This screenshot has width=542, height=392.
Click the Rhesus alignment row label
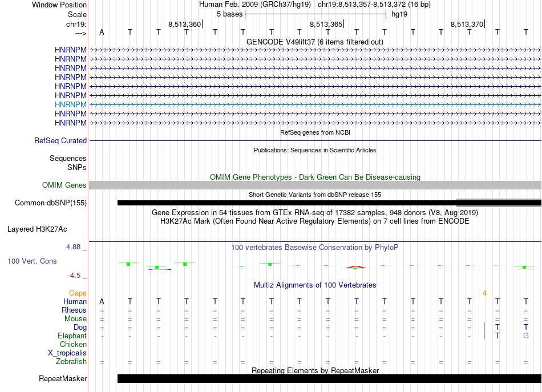[x=74, y=310]
